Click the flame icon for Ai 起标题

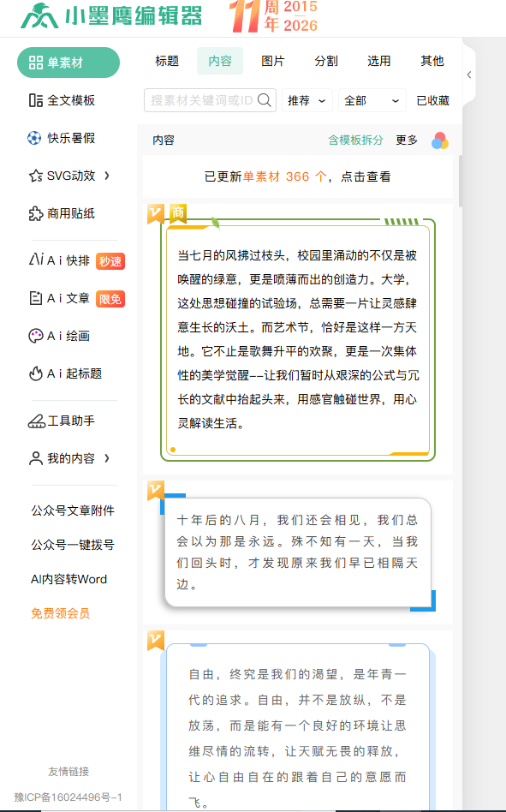(36, 373)
